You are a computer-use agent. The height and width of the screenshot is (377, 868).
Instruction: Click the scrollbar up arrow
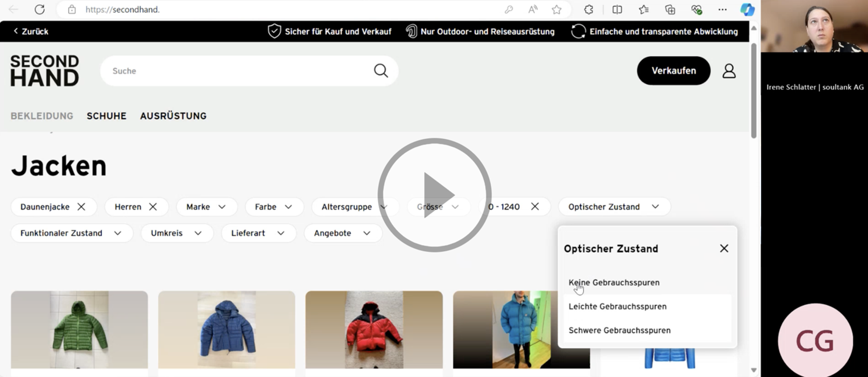(x=754, y=28)
